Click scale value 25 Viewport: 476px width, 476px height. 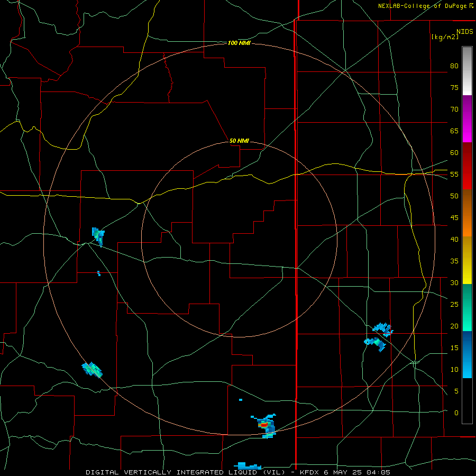[454, 305]
